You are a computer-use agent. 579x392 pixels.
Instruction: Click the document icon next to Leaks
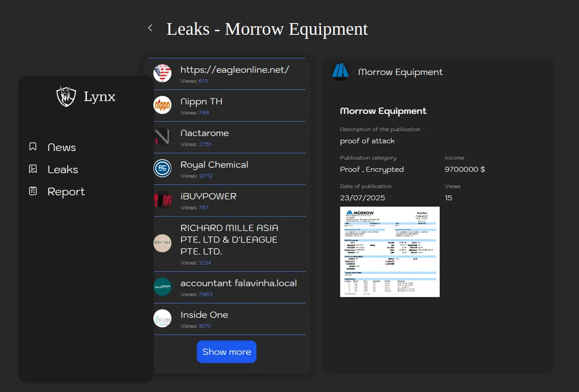click(33, 169)
